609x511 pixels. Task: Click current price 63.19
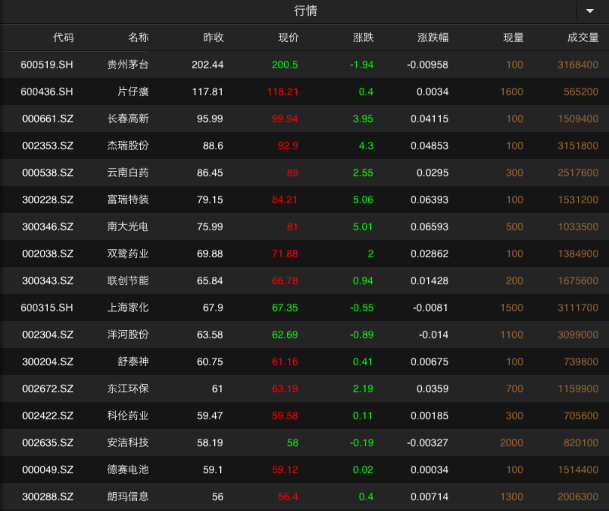point(285,388)
